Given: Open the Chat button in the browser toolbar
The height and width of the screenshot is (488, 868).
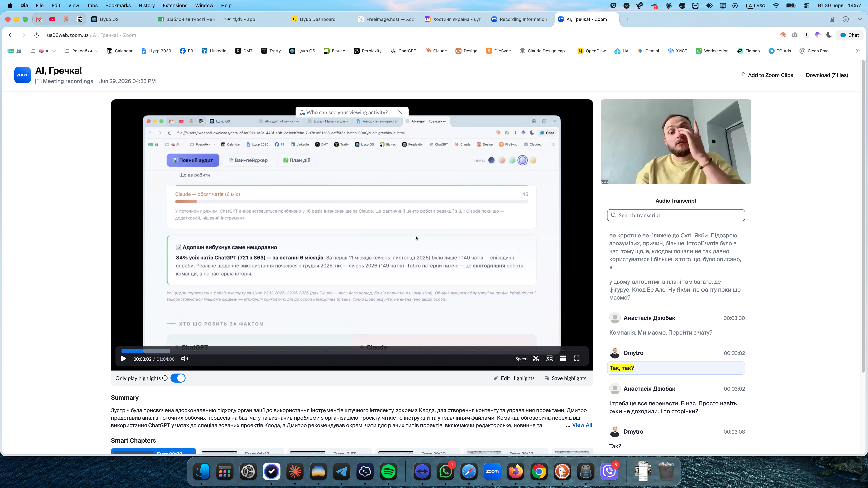Looking at the screenshot, I should [850, 35].
